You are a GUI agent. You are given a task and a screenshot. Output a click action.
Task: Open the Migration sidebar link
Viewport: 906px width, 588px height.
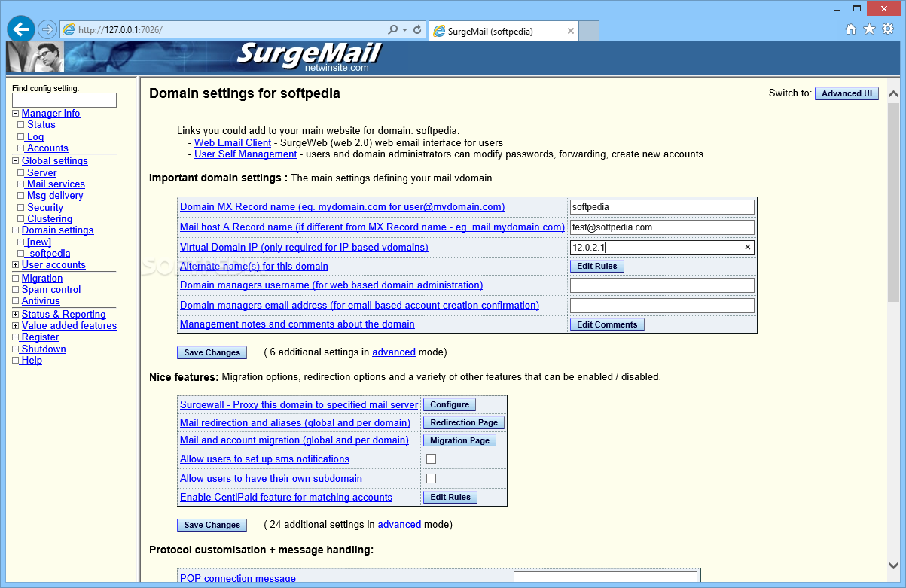pyautogui.click(x=42, y=279)
